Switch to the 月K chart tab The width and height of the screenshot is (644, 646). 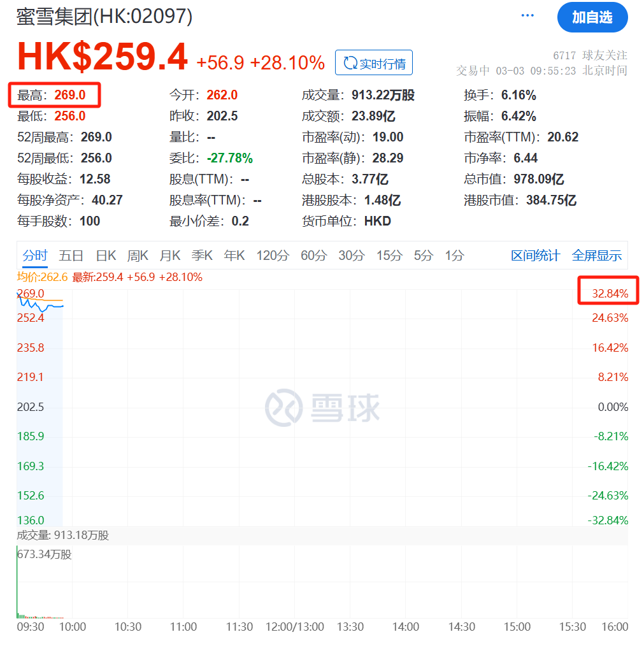coord(169,255)
